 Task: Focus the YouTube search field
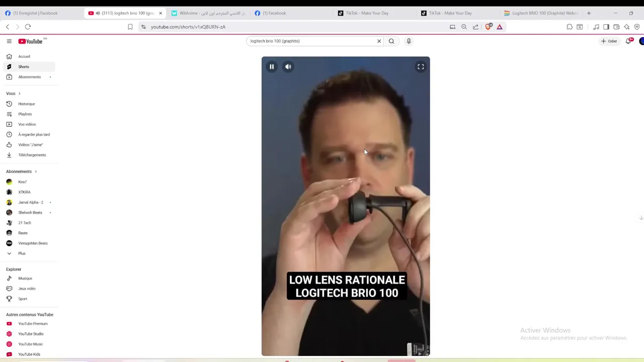pyautogui.click(x=312, y=41)
